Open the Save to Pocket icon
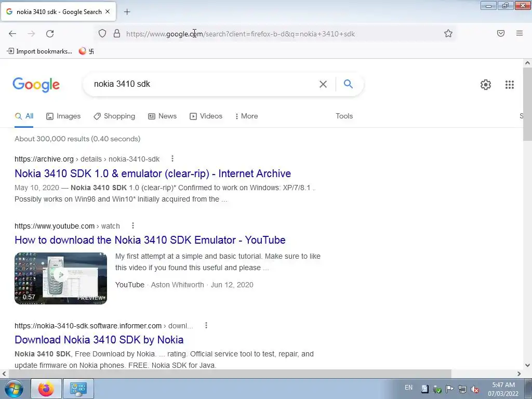Viewport: 532px width, 399px height. click(500, 33)
